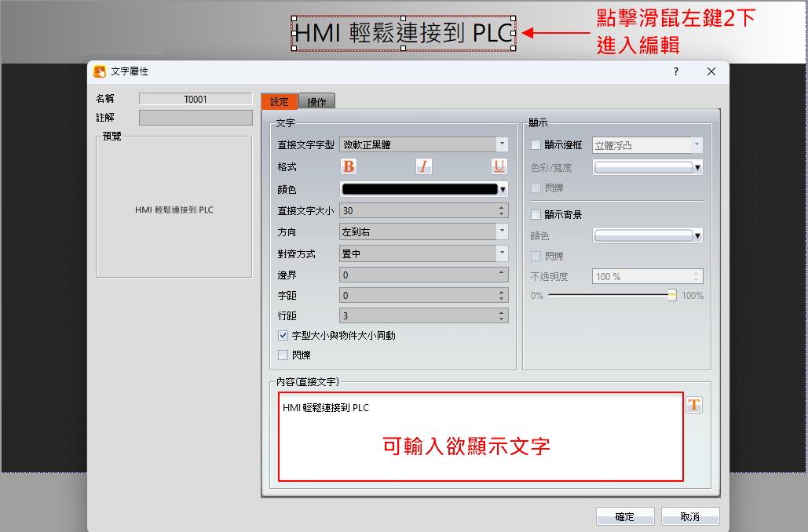Decrease 行距 value with the down arrow
Screen dimensions: 808x532
coord(502,319)
